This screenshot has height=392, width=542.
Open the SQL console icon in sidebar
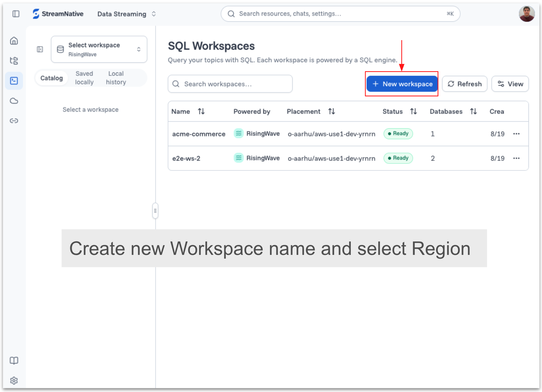[x=14, y=81]
